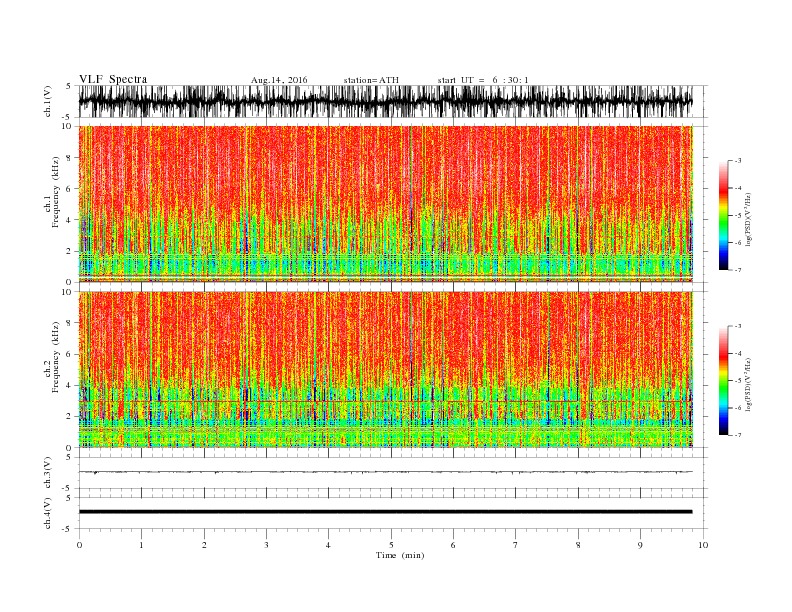This screenshot has width=792, height=612.
Task: Select the "start UT = 6 :30: 1" text
Action: [483, 80]
